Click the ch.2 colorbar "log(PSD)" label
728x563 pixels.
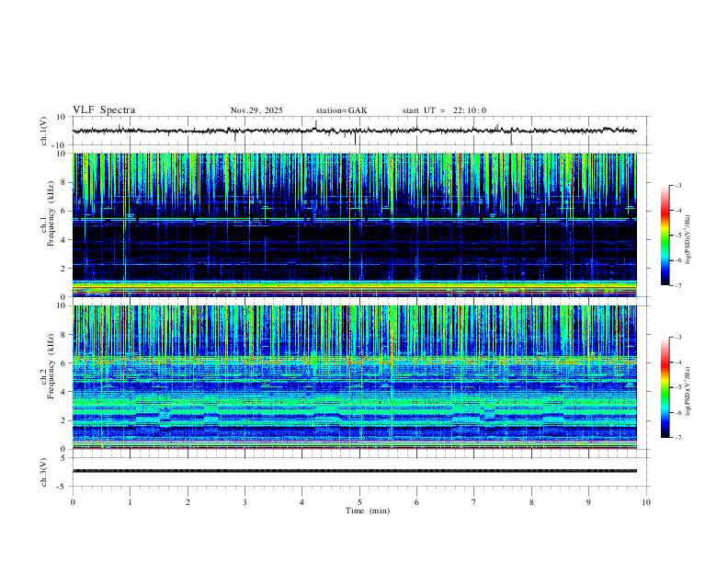[x=688, y=392]
